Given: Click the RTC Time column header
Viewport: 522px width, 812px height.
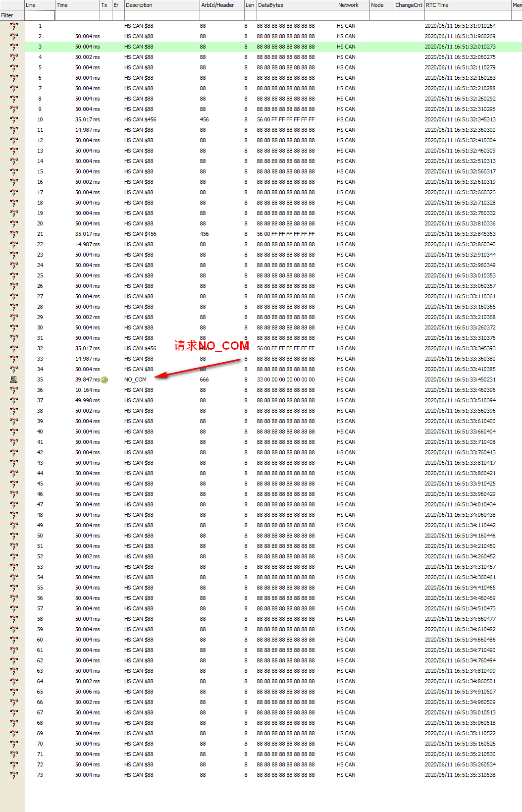Looking at the screenshot, I should pyautogui.click(x=467, y=5).
